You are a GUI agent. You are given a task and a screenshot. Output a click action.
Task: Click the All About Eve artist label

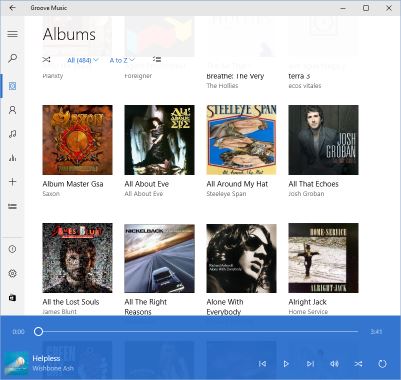click(x=144, y=194)
